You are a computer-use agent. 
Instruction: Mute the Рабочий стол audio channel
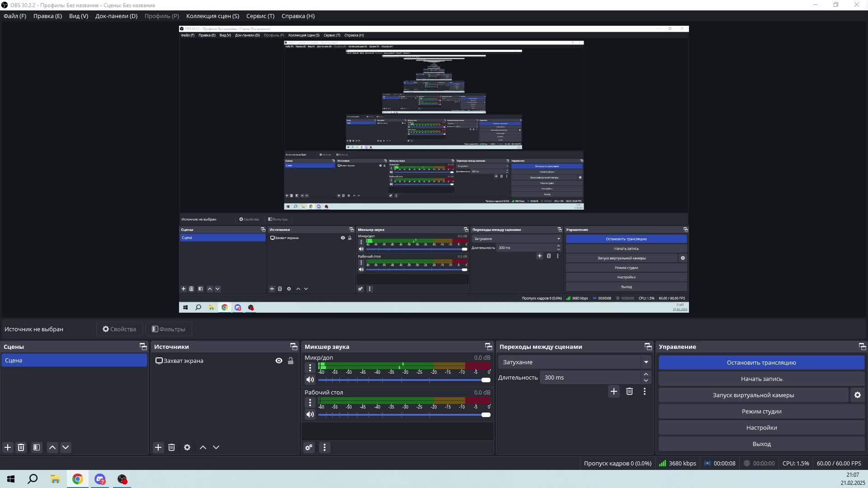click(x=310, y=414)
